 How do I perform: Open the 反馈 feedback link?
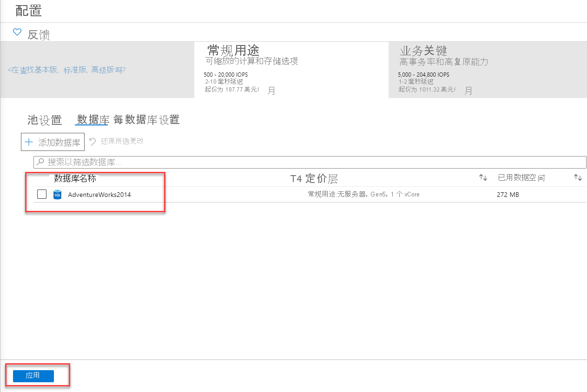click(x=39, y=35)
